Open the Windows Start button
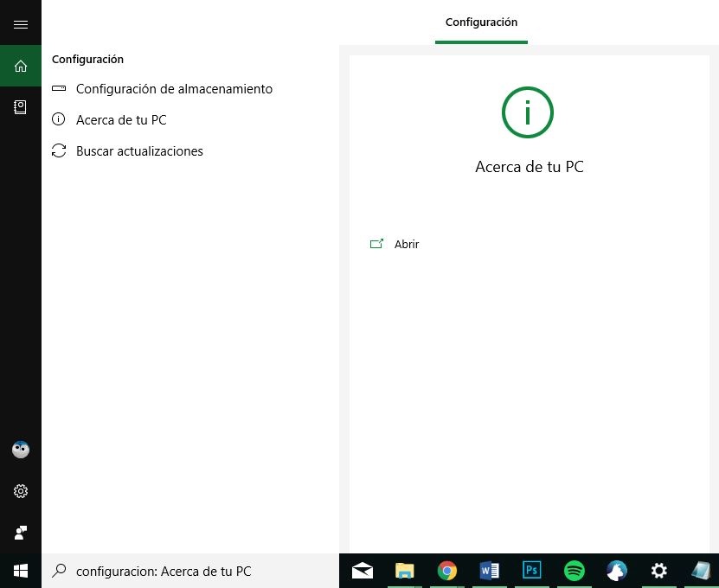 pyautogui.click(x=21, y=571)
